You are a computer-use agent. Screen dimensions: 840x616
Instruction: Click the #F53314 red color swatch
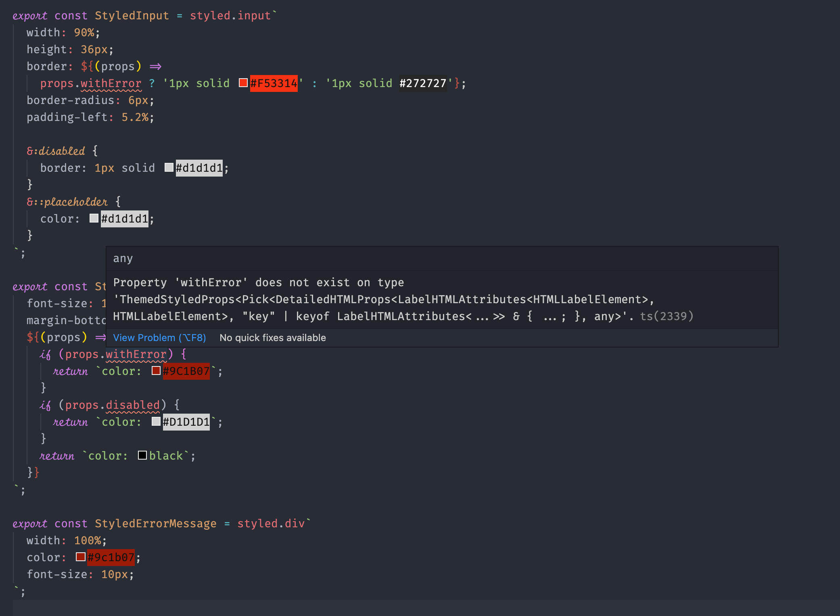[x=243, y=83]
